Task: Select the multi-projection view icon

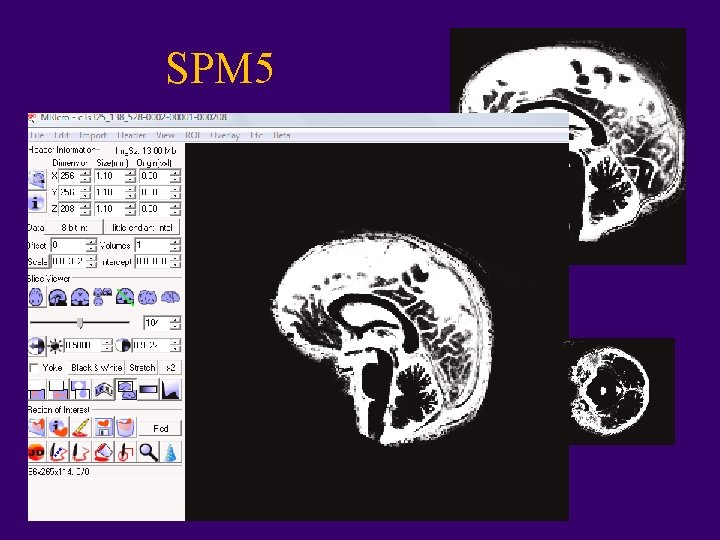Action: pyautogui.click(x=102, y=298)
